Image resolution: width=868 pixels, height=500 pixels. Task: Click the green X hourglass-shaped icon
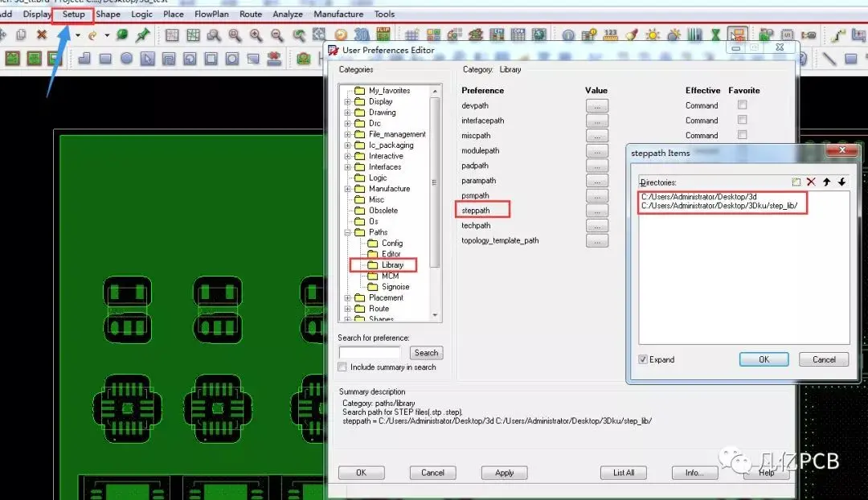tap(716, 35)
